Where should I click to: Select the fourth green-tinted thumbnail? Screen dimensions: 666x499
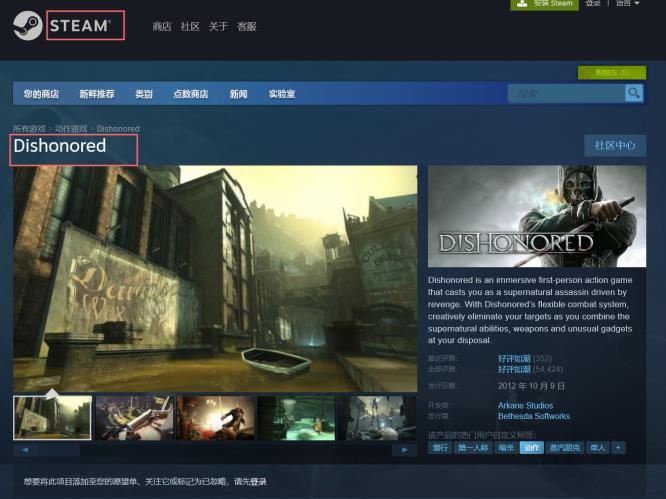pyautogui.click(x=296, y=418)
